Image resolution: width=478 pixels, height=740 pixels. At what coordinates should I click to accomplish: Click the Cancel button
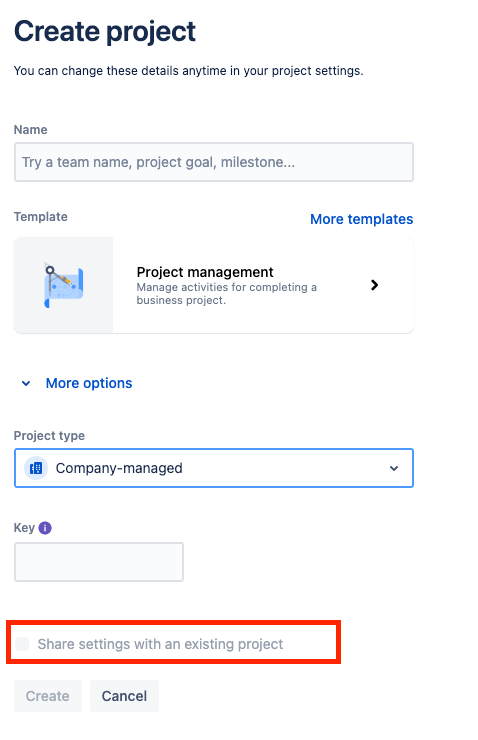click(x=125, y=696)
